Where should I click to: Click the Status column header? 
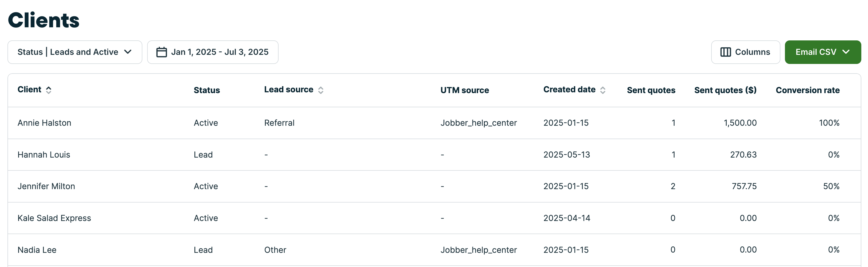click(206, 90)
